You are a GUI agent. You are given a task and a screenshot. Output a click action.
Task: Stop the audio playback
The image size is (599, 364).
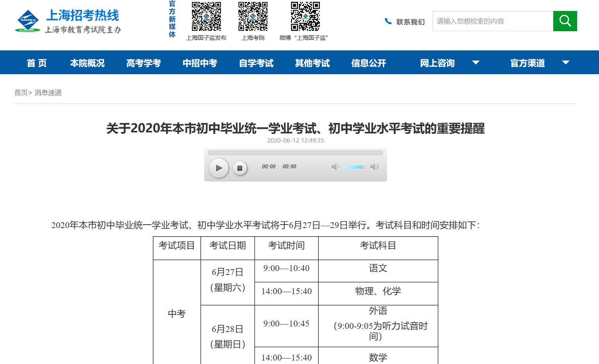click(240, 168)
